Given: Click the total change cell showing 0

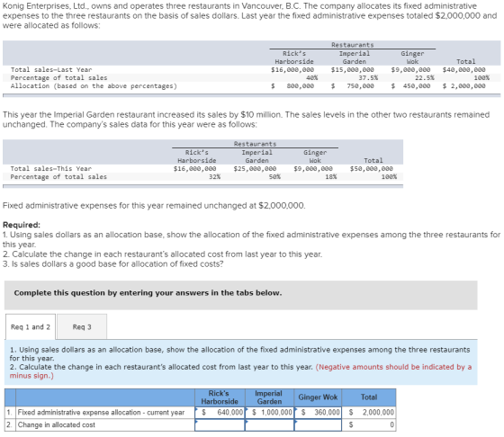Looking at the screenshot, I should [369, 424].
